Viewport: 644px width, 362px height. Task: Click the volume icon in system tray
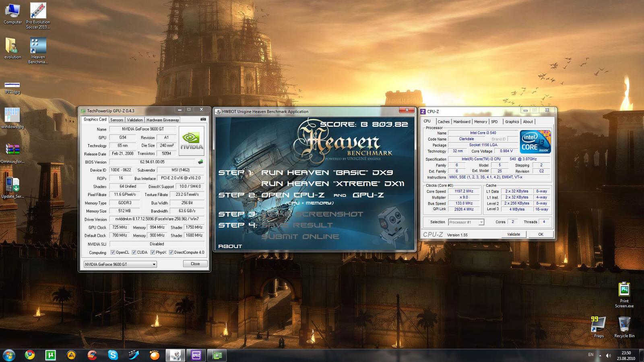click(609, 355)
